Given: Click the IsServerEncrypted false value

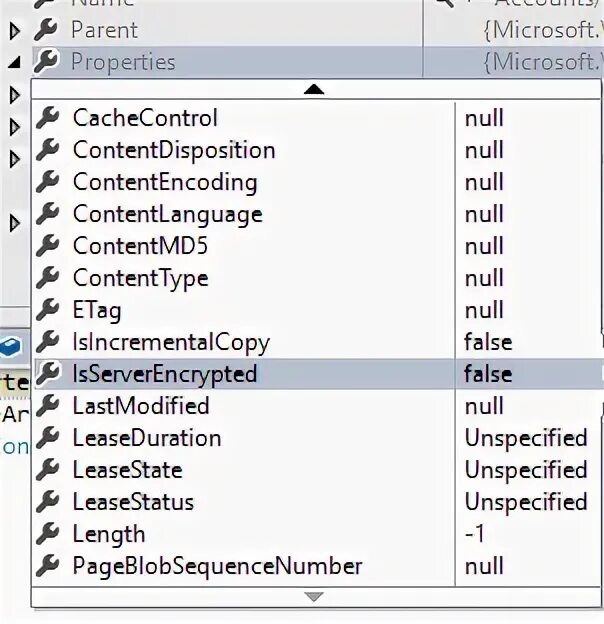Looking at the screenshot, I should tap(488, 374).
